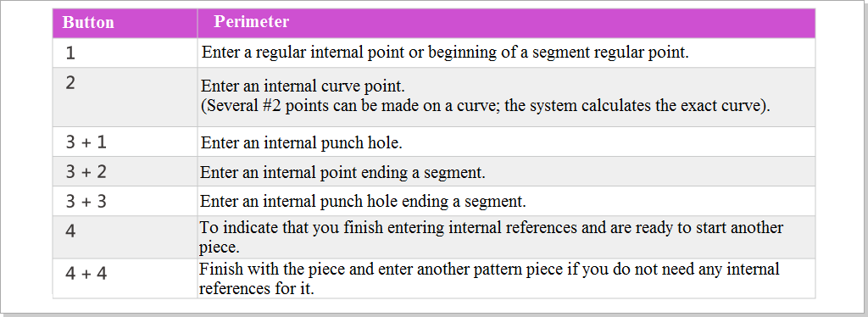Click the 3 + 3 button cell

[125, 201]
